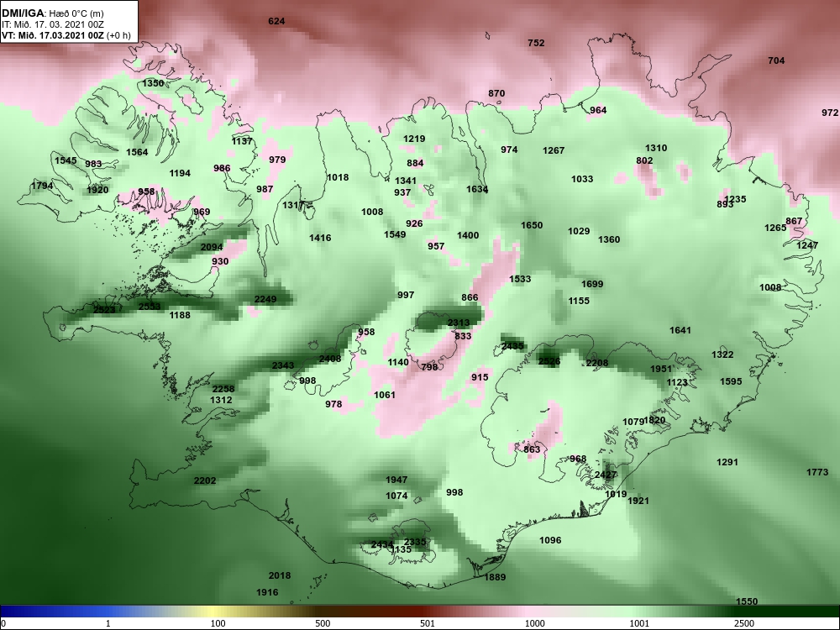Select the 2018 height label
Image resolution: width=840 pixels, height=630 pixels.
(280, 575)
